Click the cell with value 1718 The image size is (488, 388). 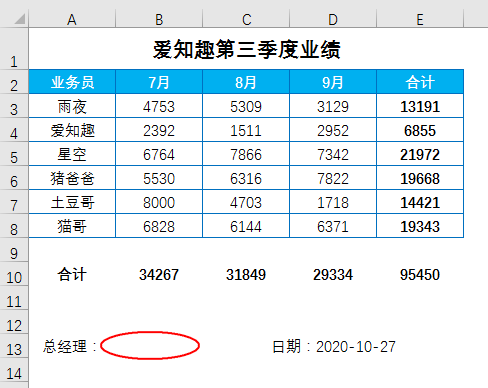(x=333, y=202)
